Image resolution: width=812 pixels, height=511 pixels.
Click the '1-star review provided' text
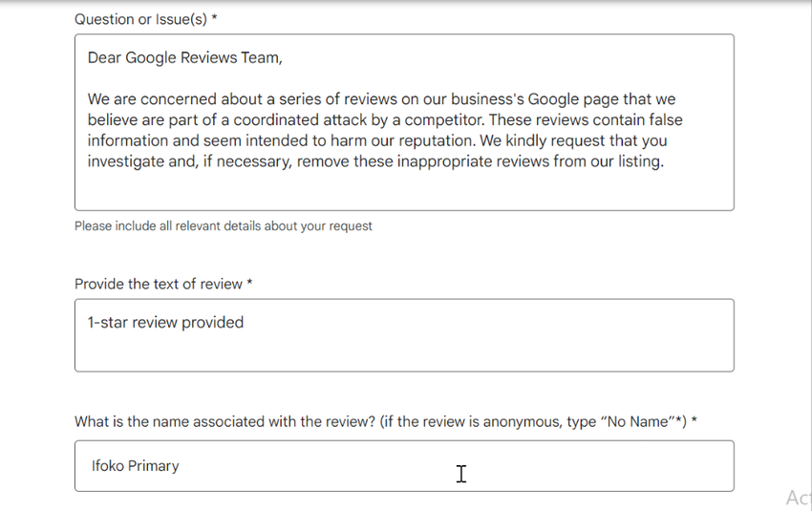(x=165, y=323)
